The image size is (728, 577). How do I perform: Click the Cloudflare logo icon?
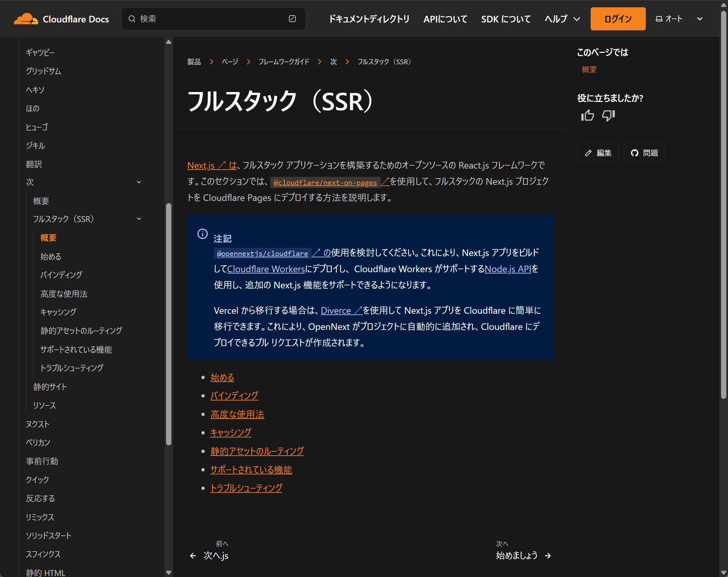click(26, 19)
